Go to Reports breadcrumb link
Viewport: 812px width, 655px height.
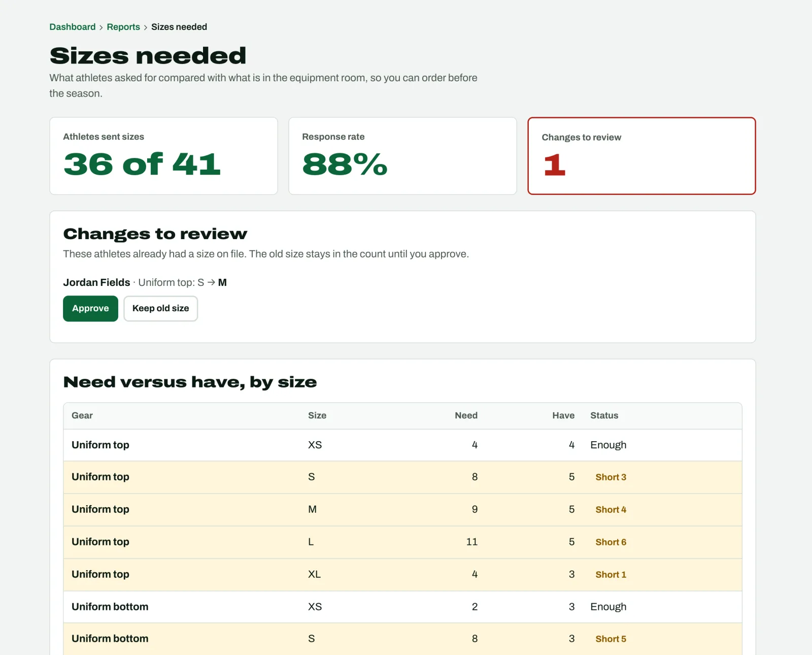tap(123, 27)
